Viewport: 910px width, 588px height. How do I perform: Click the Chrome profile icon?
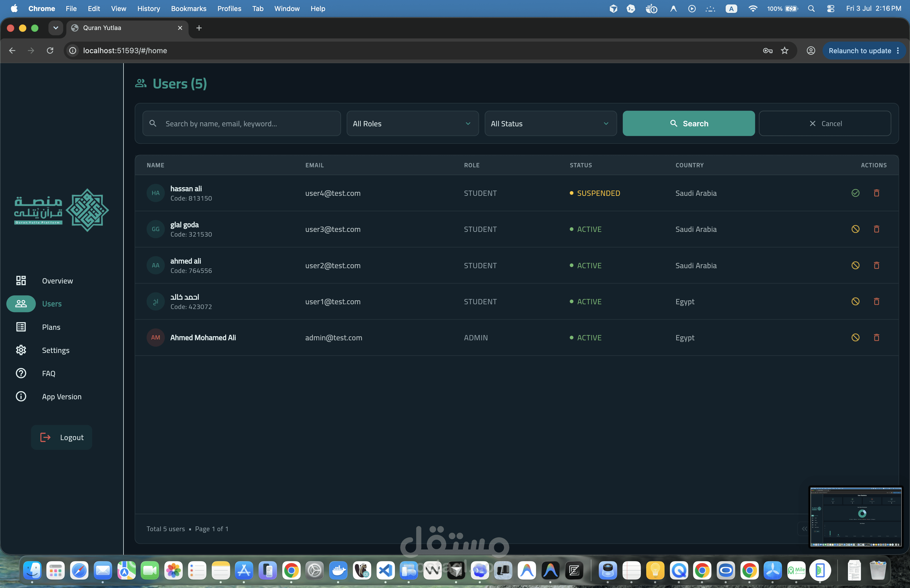point(811,50)
